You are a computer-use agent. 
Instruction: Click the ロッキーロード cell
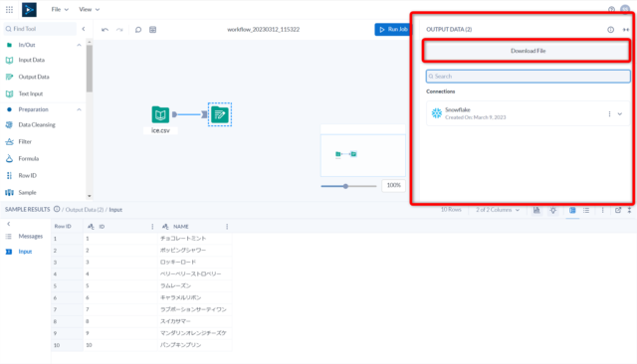[x=178, y=263]
